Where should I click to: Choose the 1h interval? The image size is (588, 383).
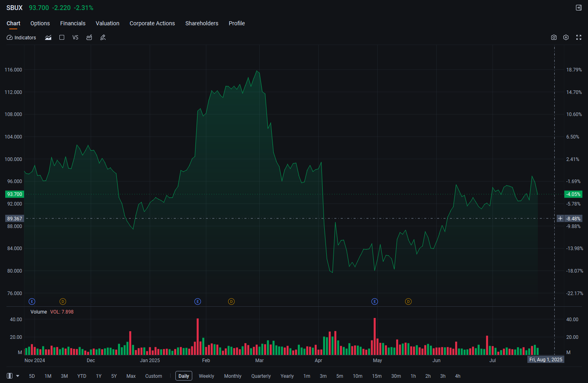[x=413, y=376]
